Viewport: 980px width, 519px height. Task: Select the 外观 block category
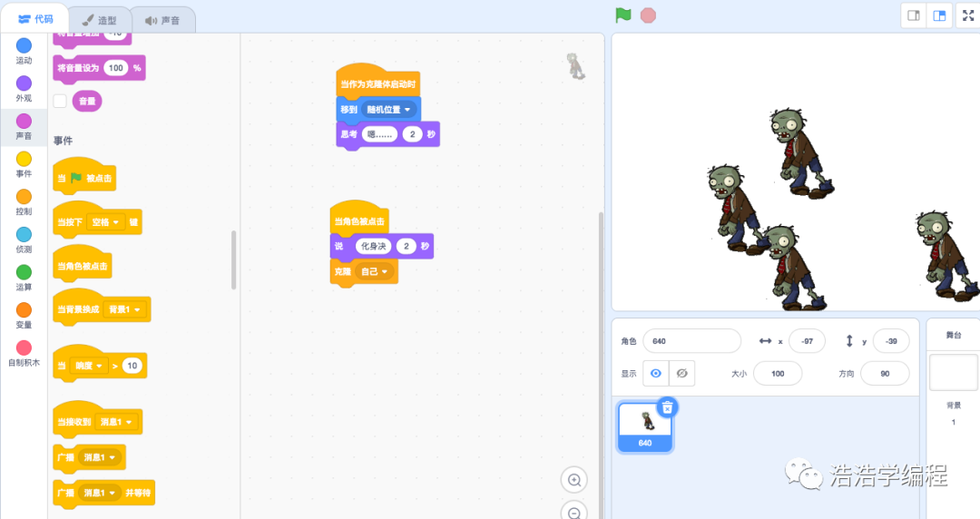[24, 90]
